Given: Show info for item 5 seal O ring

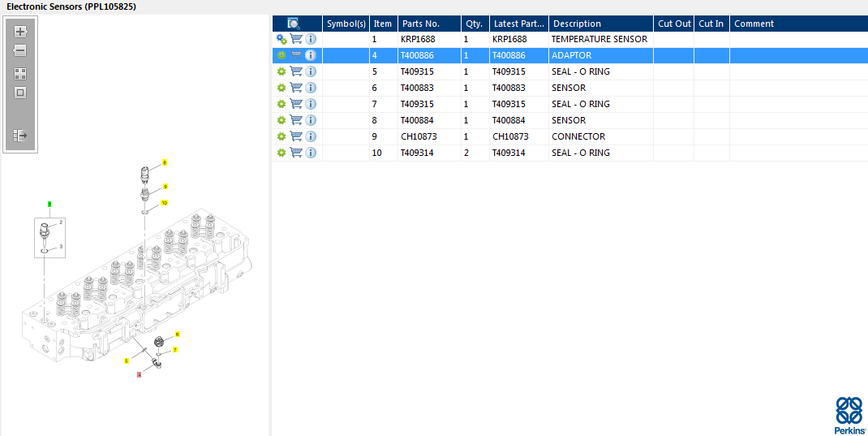Looking at the screenshot, I should 311,71.
